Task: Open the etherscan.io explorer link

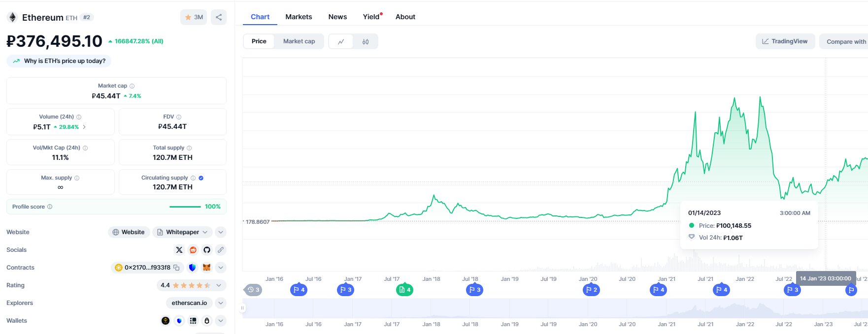Action: pyautogui.click(x=189, y=303)
